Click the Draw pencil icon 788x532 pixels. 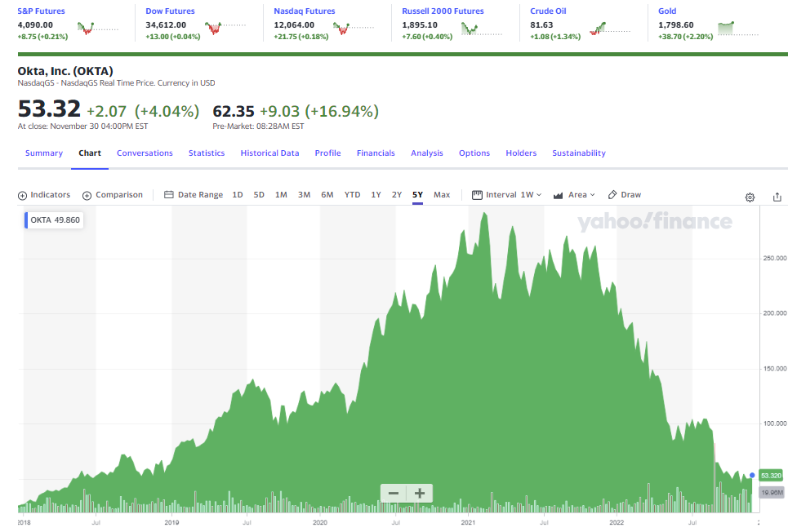[612, 194]
